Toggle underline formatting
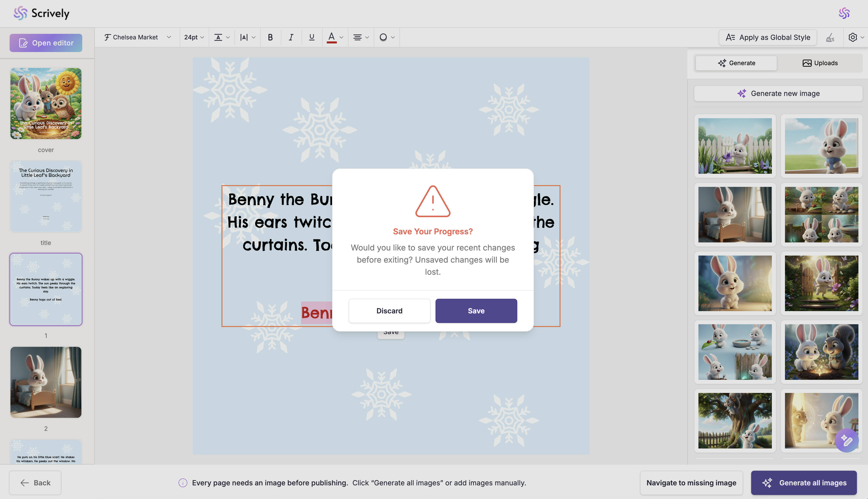This screenshot has height=499, width=868. pos(312,37)
